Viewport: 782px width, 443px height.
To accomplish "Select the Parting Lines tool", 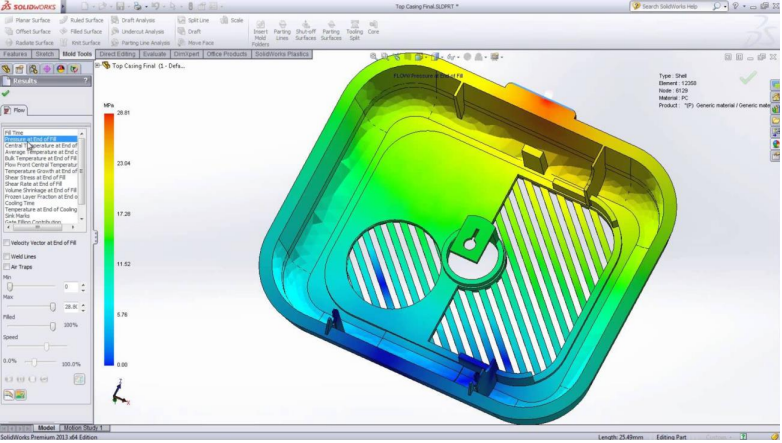I will (x=282, y=30).
